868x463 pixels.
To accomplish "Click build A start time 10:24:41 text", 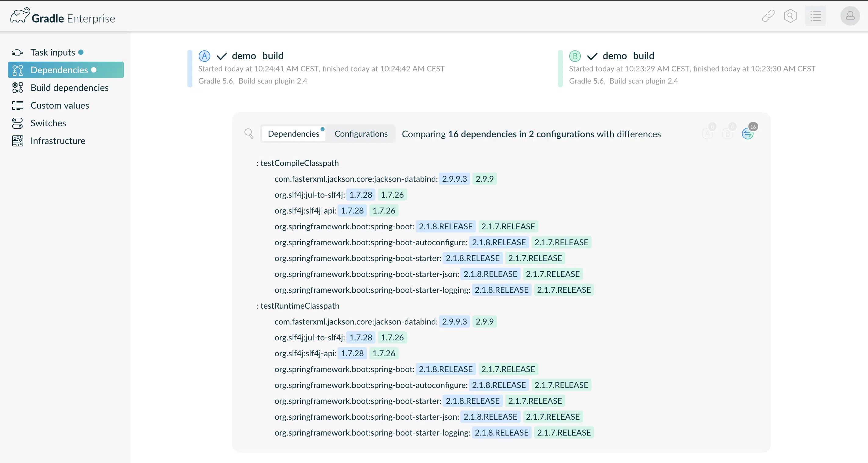I will coord(259,69).
